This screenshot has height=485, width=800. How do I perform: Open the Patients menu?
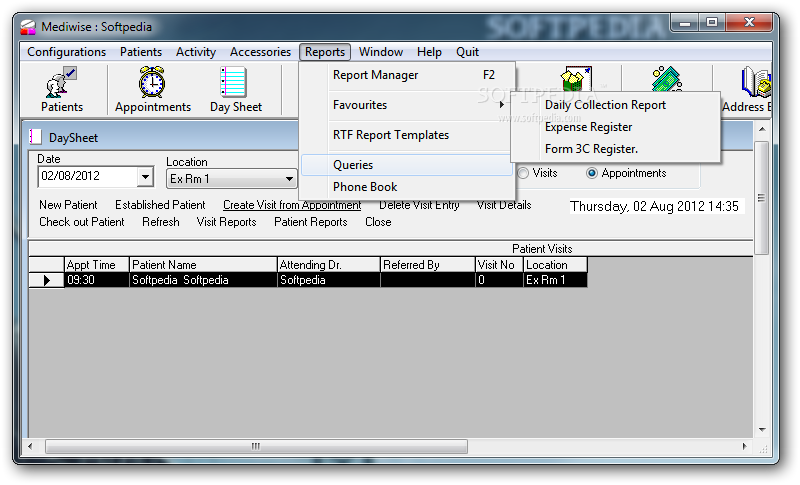tap(141, 52)
